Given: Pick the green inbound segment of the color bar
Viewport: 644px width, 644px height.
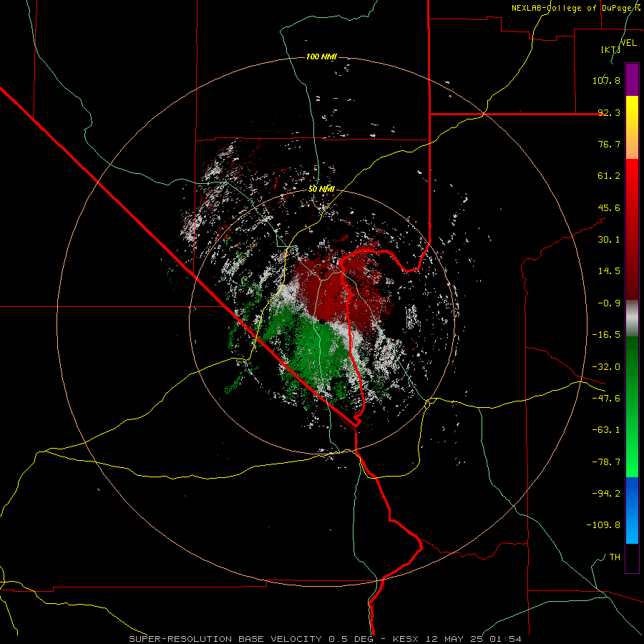Looking at the screenshot, I should [x=632, y=406].
